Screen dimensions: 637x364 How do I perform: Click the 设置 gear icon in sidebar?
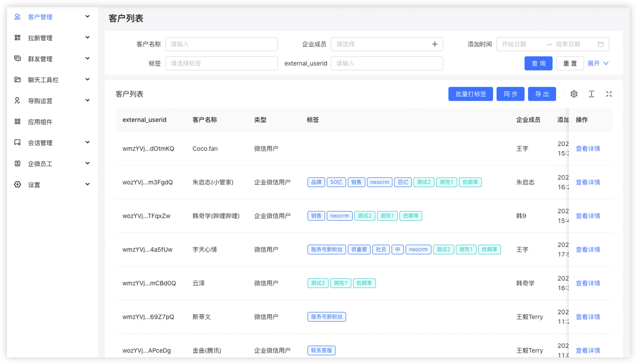18,185
